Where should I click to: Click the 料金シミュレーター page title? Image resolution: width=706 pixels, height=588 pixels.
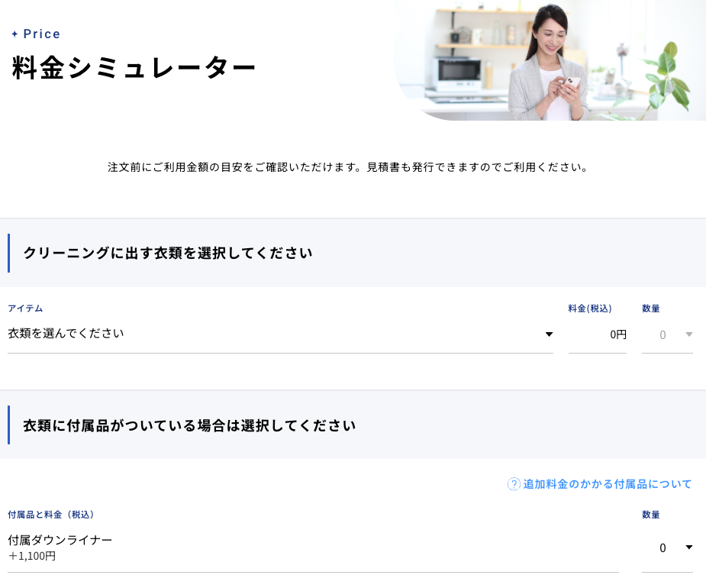point(134,69)
